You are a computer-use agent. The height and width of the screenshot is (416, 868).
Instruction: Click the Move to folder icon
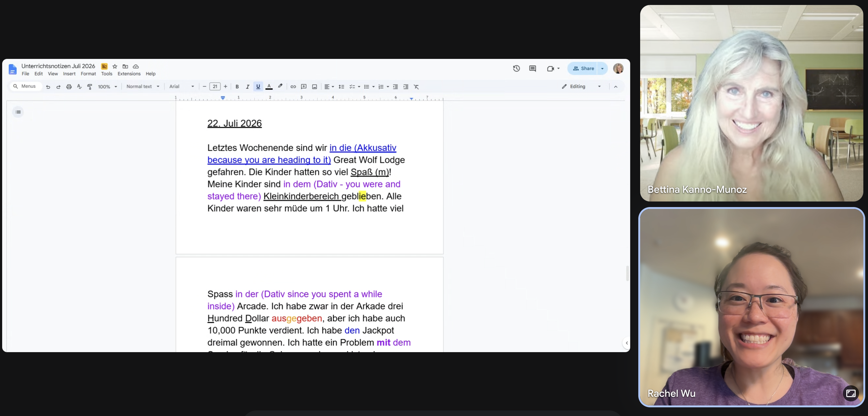(125, 66)
